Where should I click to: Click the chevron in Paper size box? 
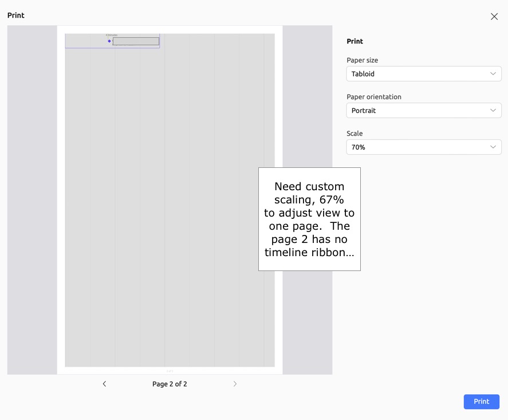(x=493, y=74)
